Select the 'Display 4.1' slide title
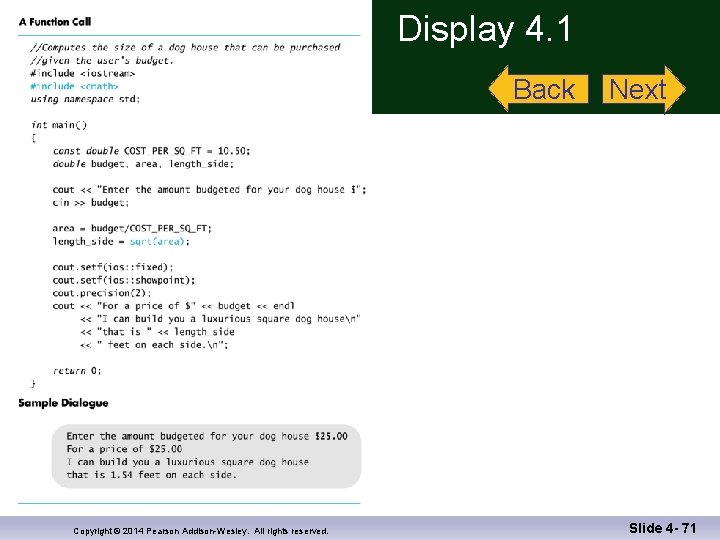The image size is (720, 540). click(484, 29)
